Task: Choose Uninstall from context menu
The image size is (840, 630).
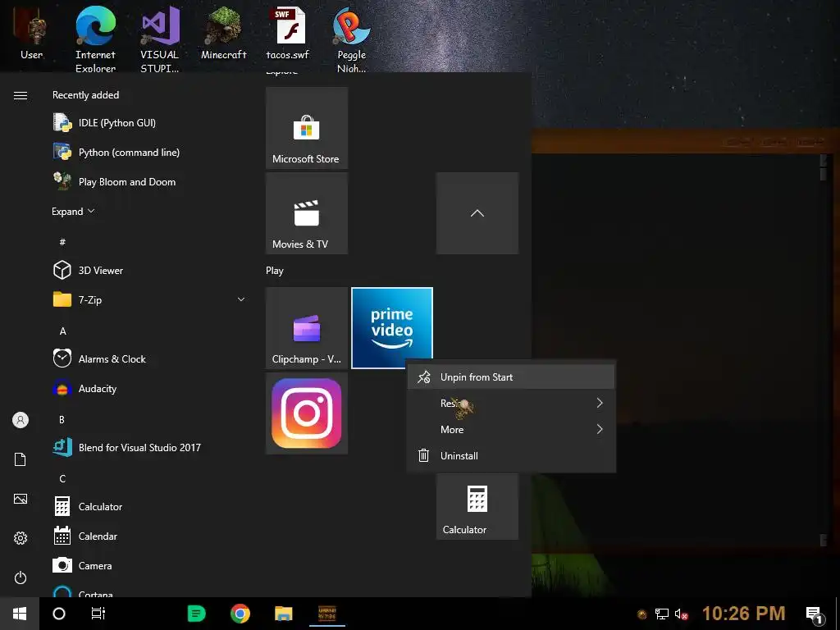Action: pos(511,456)
